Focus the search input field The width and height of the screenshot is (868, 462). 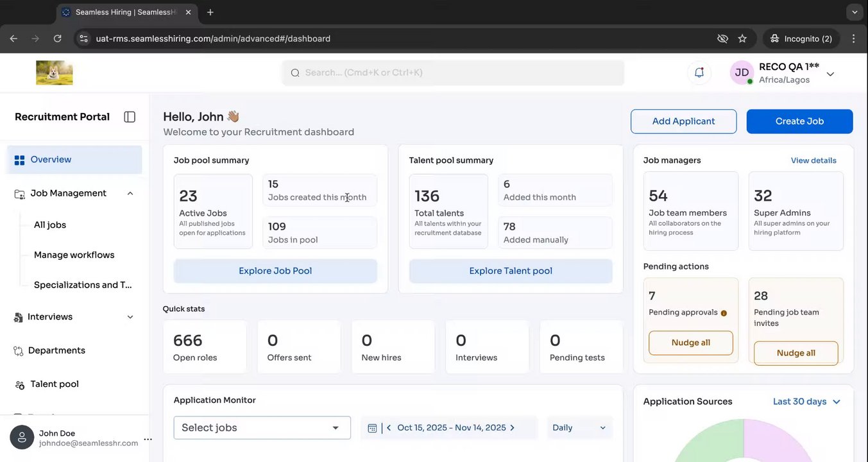pos(452,73)
